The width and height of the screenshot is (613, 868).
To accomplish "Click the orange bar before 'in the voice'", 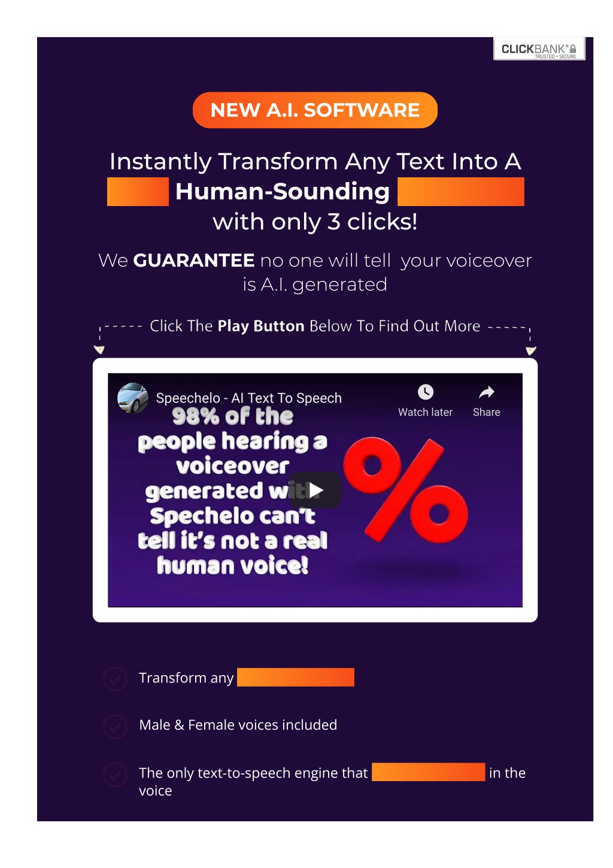I will 428,772.
